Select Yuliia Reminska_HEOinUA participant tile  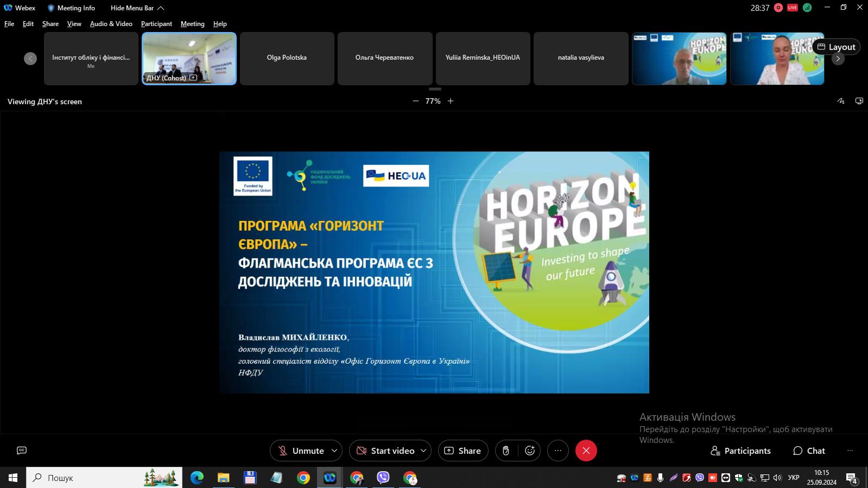pos(483,58)
